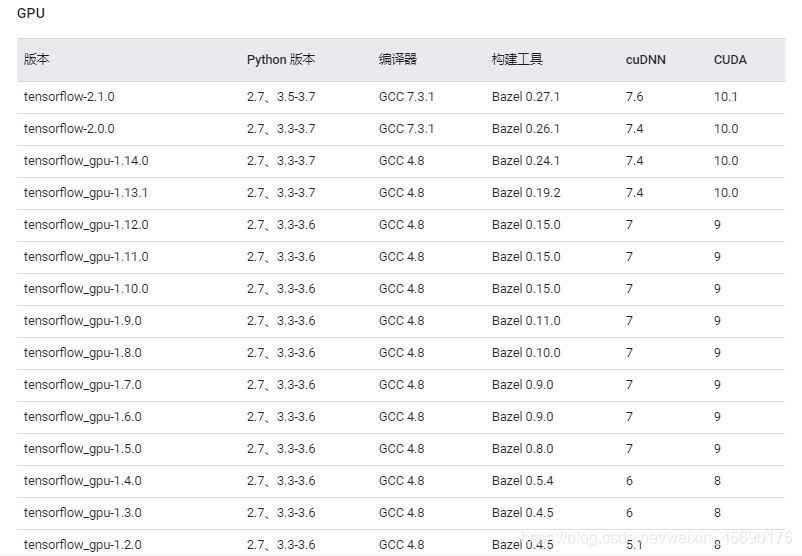Screen dimensions: 802x556
Task: Select the tensorflow_gpu-1.2.0 cell
Action: (x=82, y=545)
